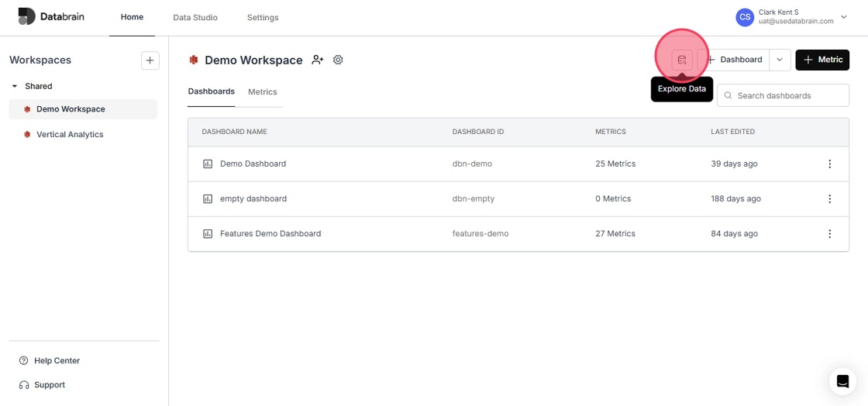
Task: Click the Databrain logo
Action: click(51, 16)
